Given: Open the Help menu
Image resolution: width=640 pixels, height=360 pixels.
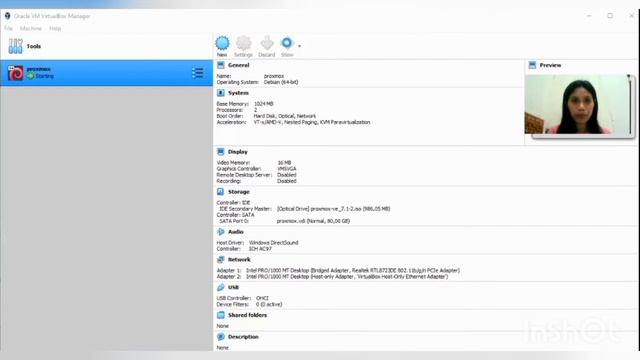Looking at the screenshot, I should [55, 29].
